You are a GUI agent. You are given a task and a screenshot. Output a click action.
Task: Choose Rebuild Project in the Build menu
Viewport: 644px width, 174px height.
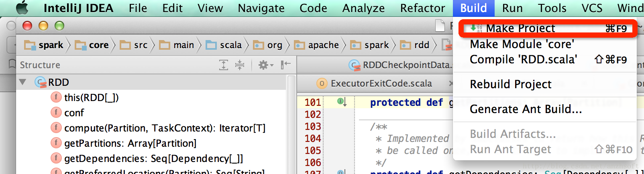[511, 84]
